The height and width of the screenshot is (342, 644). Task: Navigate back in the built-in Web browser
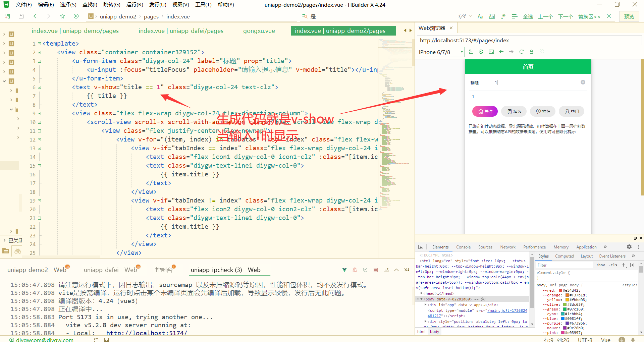pyautogui.click(x=501, y=52)
